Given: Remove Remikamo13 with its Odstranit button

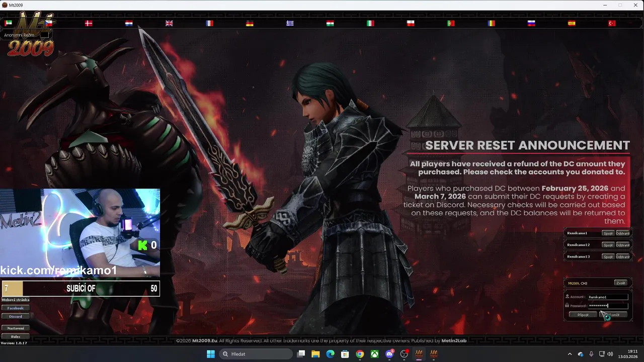Looking at the screenshot, I should pos(623,256).
